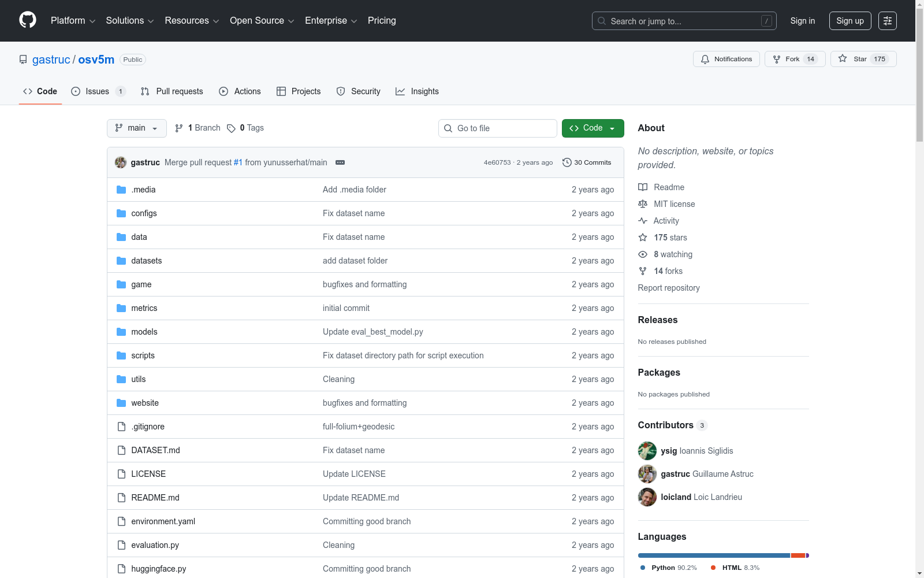Open the green Code dropdown
The image size is (924, 578).
[x=593, y=128]
